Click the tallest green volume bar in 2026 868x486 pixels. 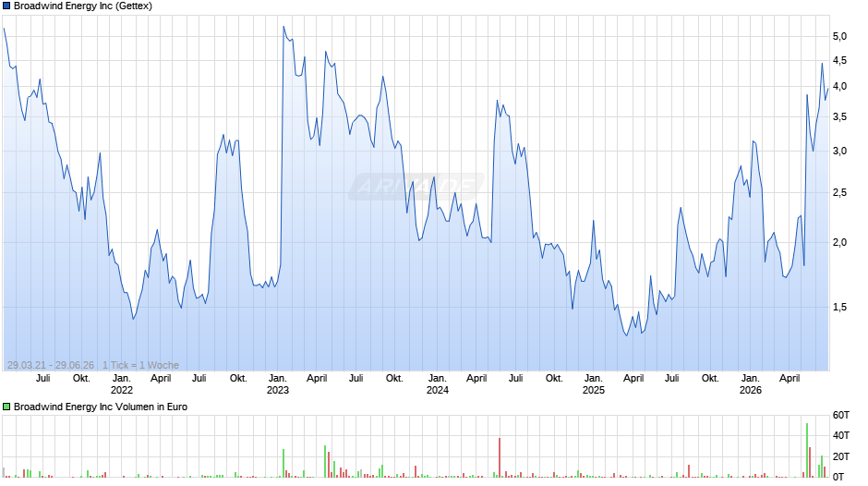click(807, 451)
